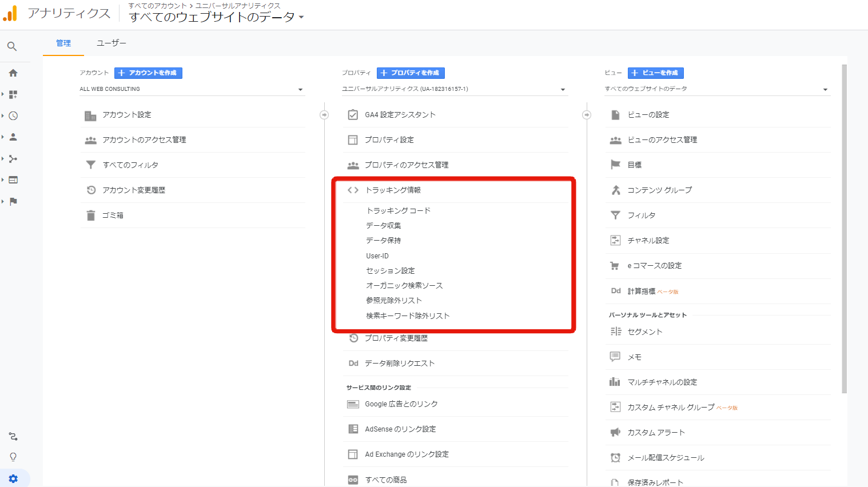Screen dimensions: 868x487
Task: Open Discover lightbulb icon in sidebar
Action: (13, 457)
